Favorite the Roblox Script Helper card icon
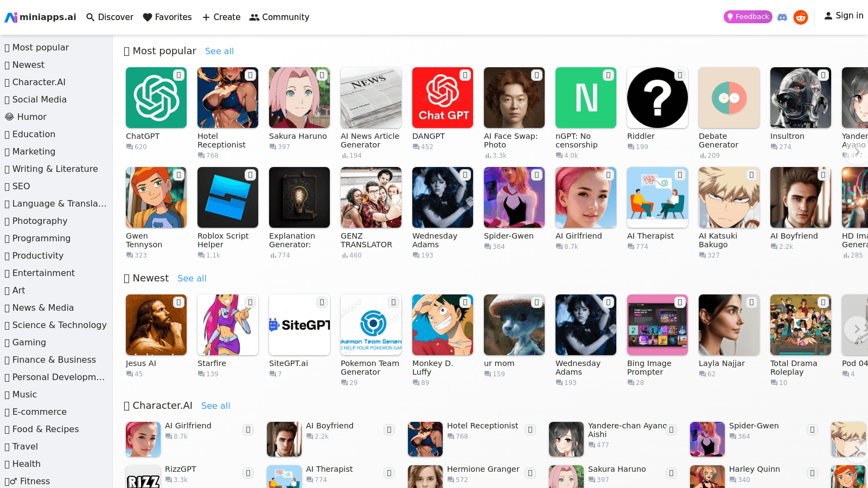This screenshot has width=868, height=488. 250,175
